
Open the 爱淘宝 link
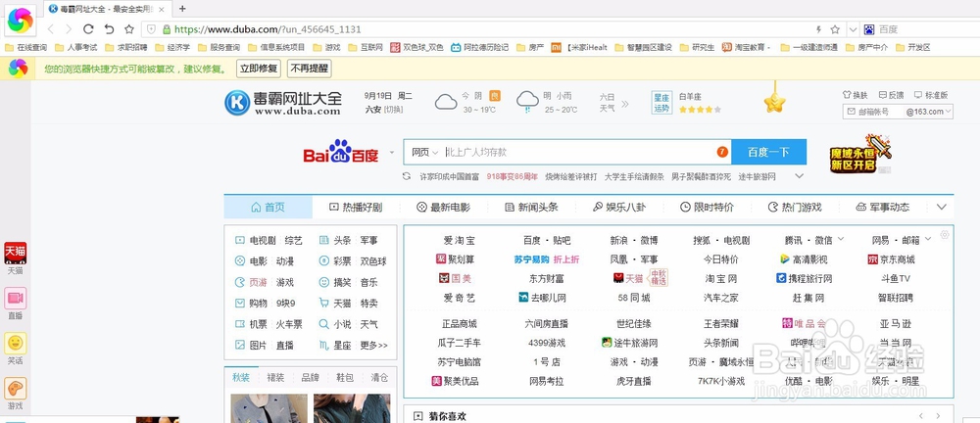[459, 240]
